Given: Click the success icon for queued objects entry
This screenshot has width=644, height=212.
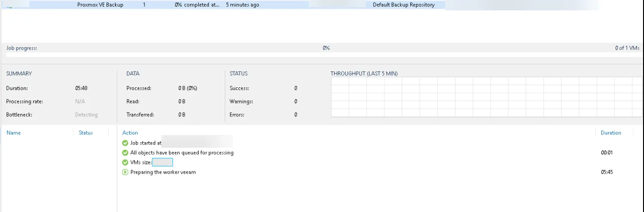Looking at the screenshot, I should tap(125, 153).
